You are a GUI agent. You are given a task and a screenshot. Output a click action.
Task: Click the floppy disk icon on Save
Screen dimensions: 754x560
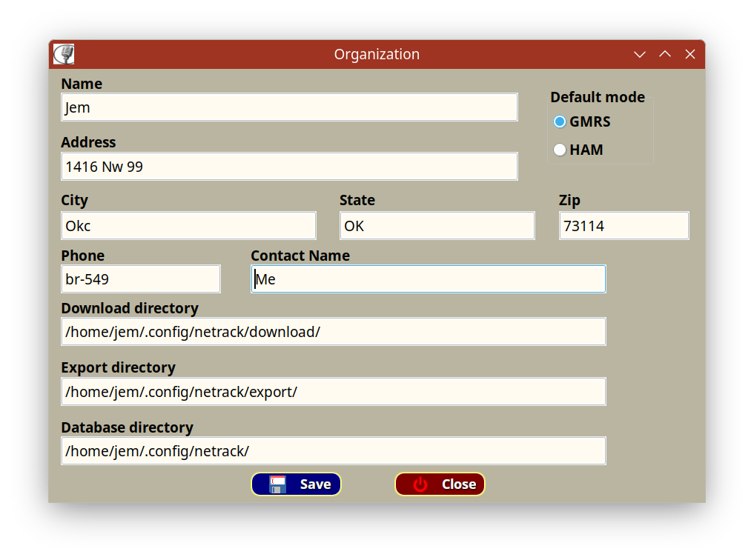point(277,484)
